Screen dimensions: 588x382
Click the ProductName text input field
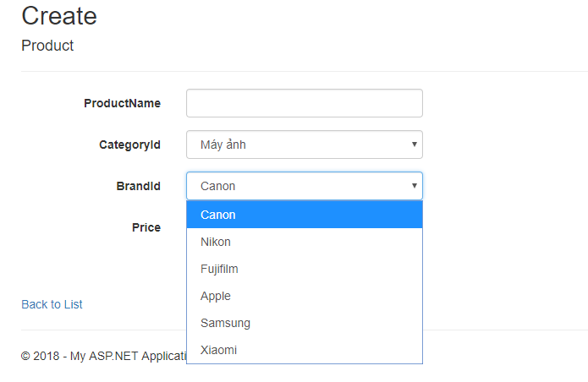pyautogui.click(x=304, y=103)
